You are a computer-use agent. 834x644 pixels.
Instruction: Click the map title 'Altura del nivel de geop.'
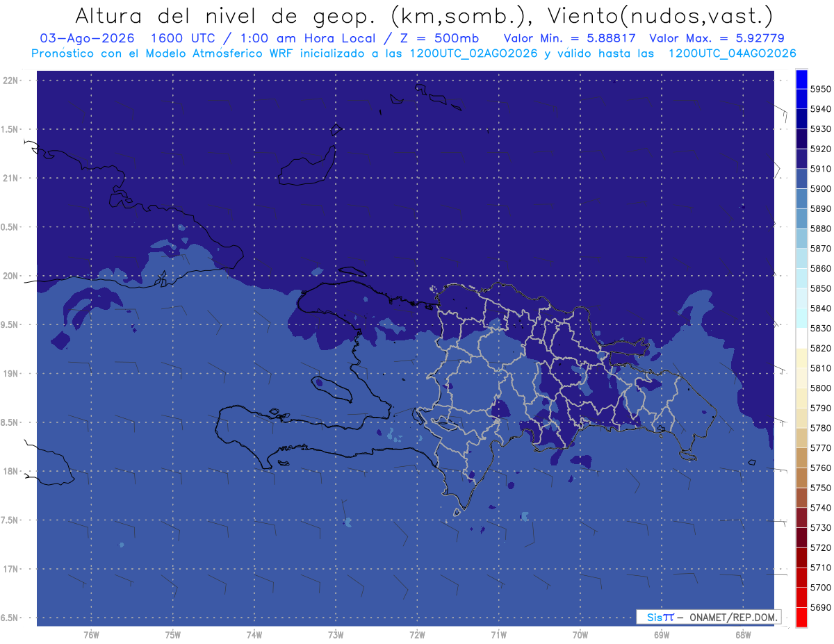pyautogui.click(x=224, y=15)
